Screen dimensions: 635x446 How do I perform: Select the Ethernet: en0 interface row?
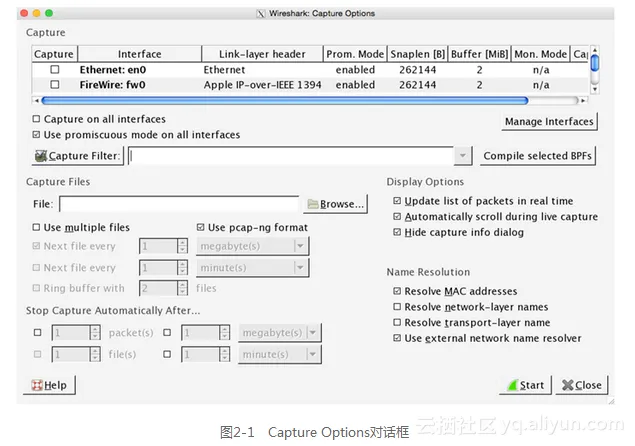(x=310, y=70)
